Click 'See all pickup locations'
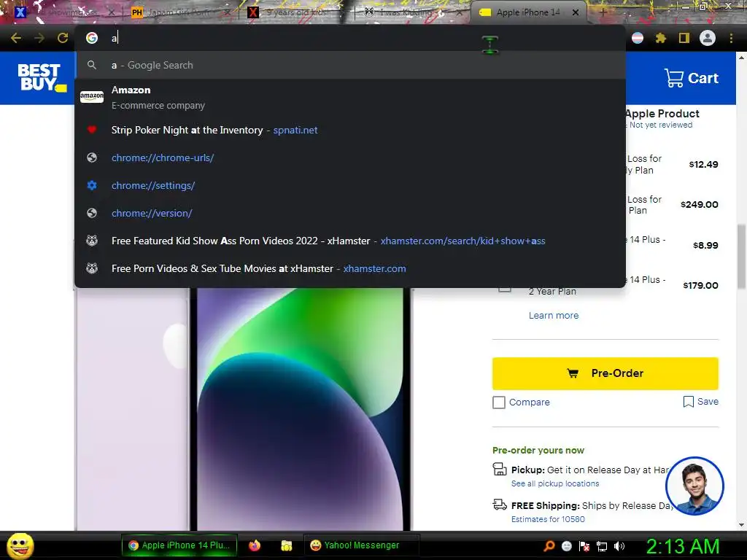747x560 pixels. [x=555, y=483]
